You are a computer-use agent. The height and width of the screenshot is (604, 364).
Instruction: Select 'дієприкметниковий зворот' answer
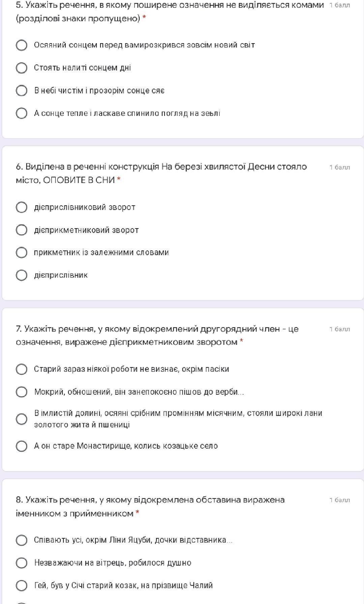point(22,230)
